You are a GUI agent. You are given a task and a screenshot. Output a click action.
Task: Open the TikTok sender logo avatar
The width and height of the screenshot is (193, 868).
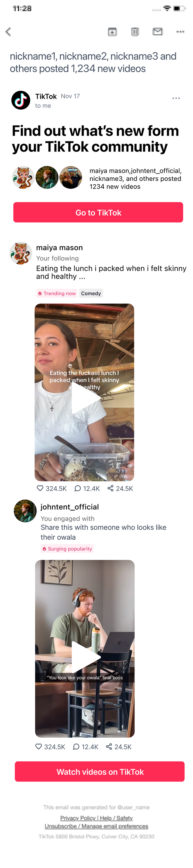pos(21,100)
